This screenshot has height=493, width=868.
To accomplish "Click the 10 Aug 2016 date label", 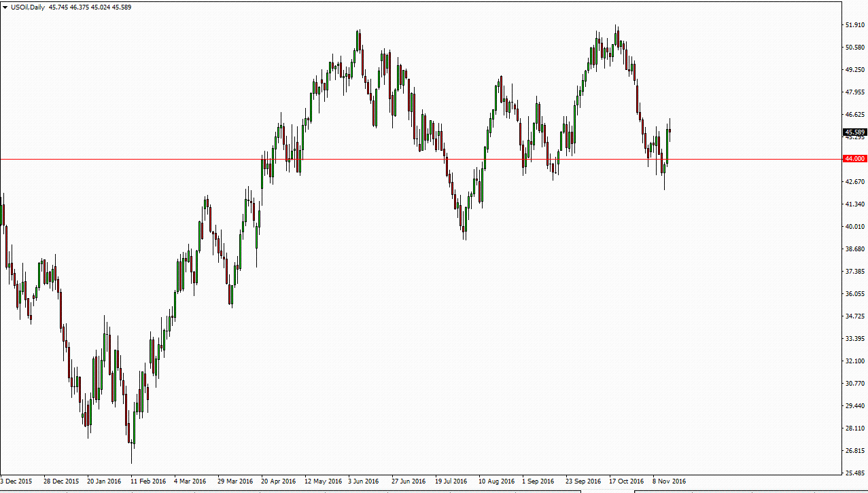I will pos(497,481).
